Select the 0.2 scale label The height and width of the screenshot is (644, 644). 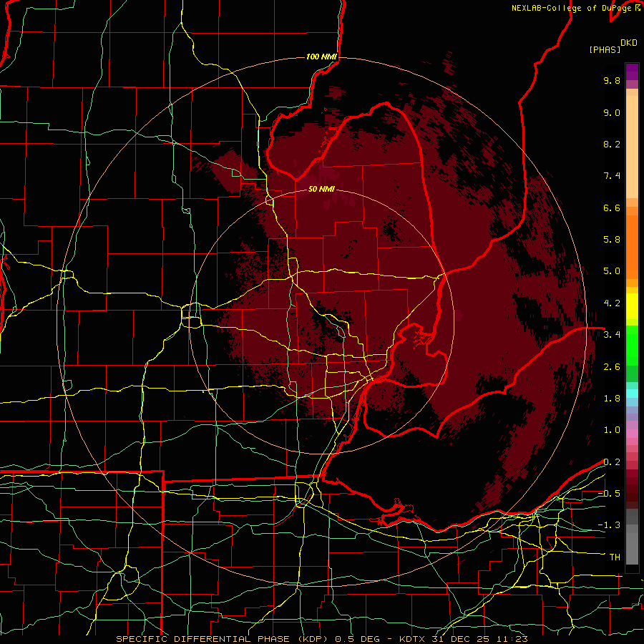[612, 462]
